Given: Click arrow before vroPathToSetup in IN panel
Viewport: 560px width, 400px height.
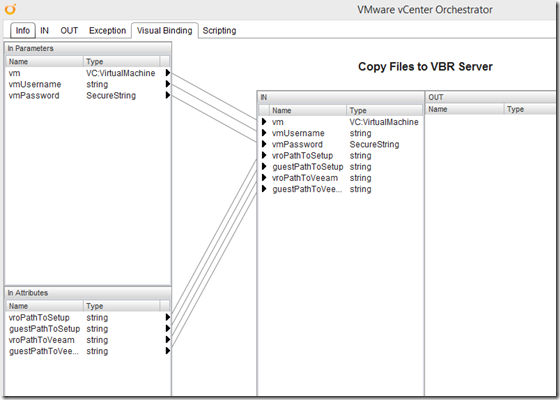Looking at the screenshot, I should coord(264,155).
